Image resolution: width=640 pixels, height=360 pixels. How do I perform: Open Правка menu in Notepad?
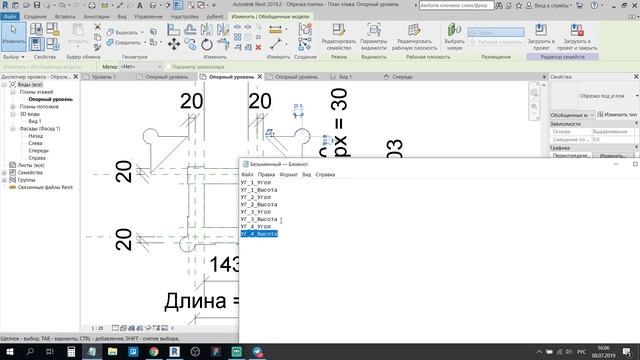[266, 175]
